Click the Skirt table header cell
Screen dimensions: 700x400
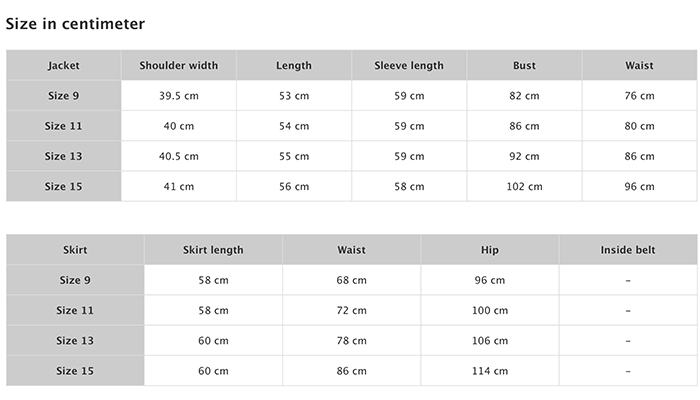point(75,250)
